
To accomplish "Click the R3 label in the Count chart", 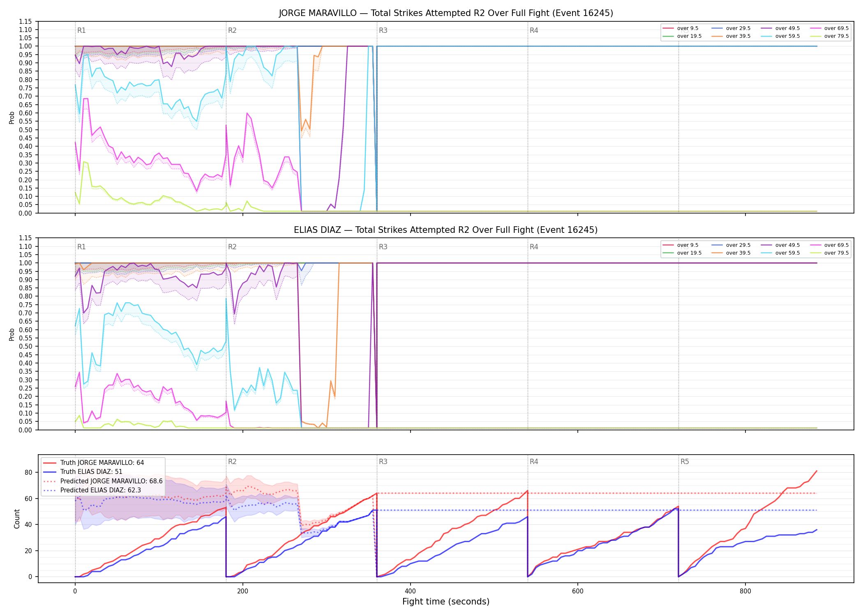I will [x=383, y=462].
